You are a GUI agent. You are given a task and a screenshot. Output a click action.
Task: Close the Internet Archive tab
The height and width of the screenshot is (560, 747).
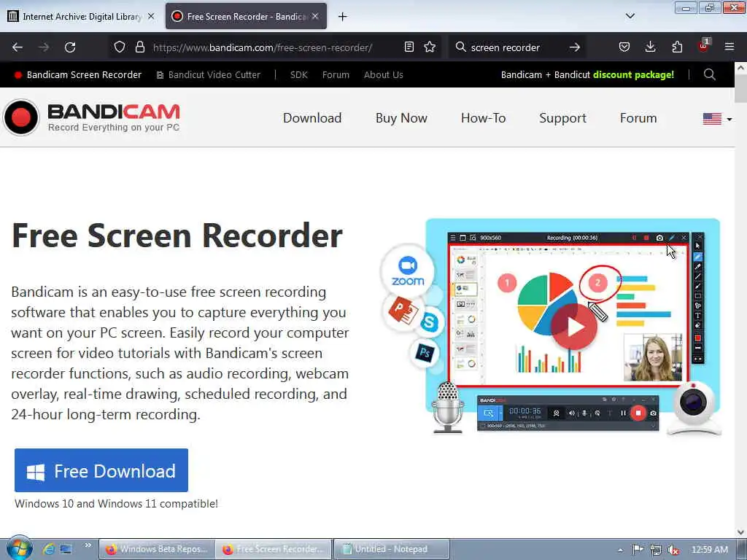point(151,16)
